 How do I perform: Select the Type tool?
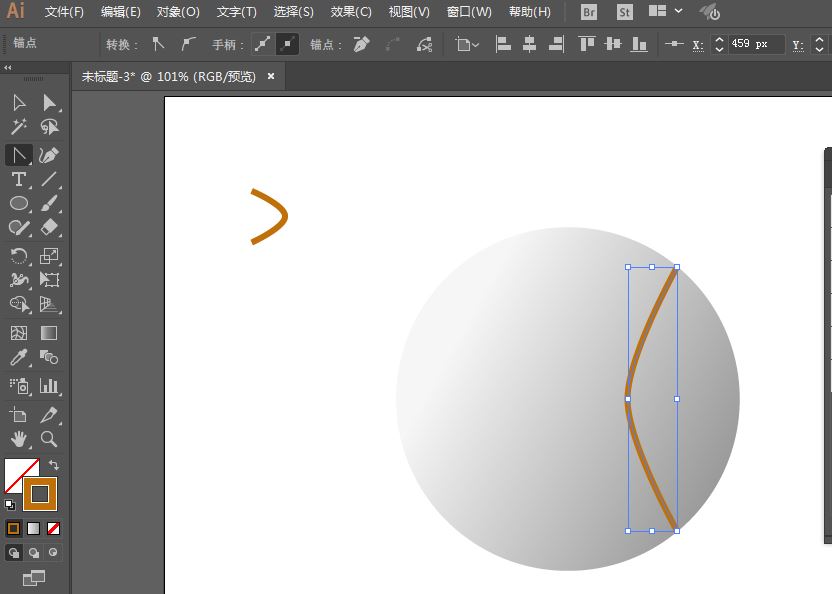(19, 179)
